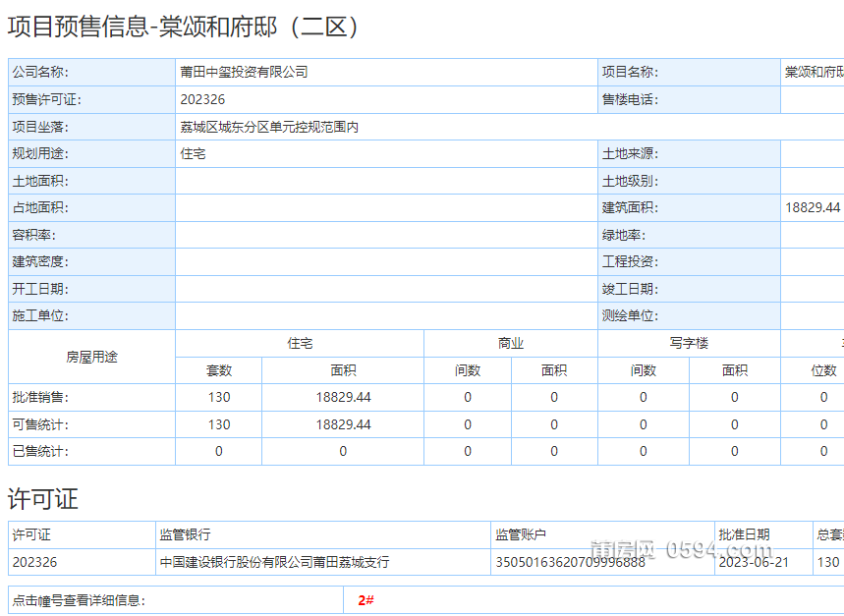Select company name 莆田中玺投资有限公司
The image size is (844, 616).
click(244, 72)
